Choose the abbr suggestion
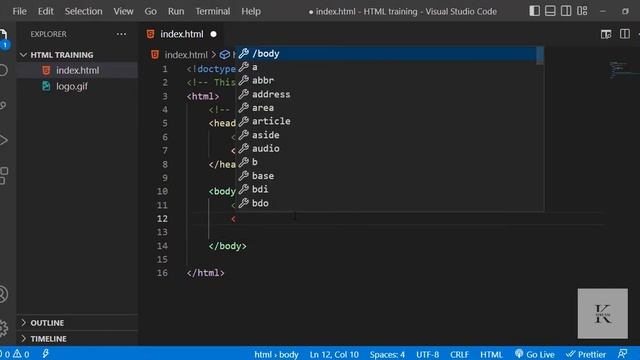 [x=387, y=81]
